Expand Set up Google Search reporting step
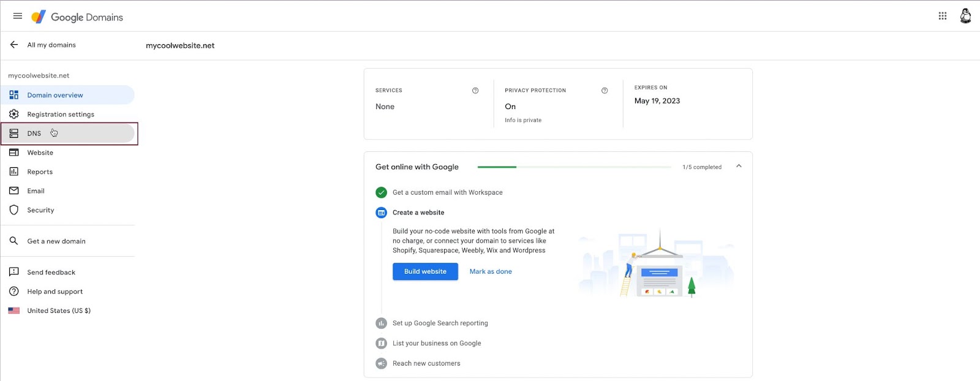The width and height of the screenshot is (980, 381). [440, 323]
